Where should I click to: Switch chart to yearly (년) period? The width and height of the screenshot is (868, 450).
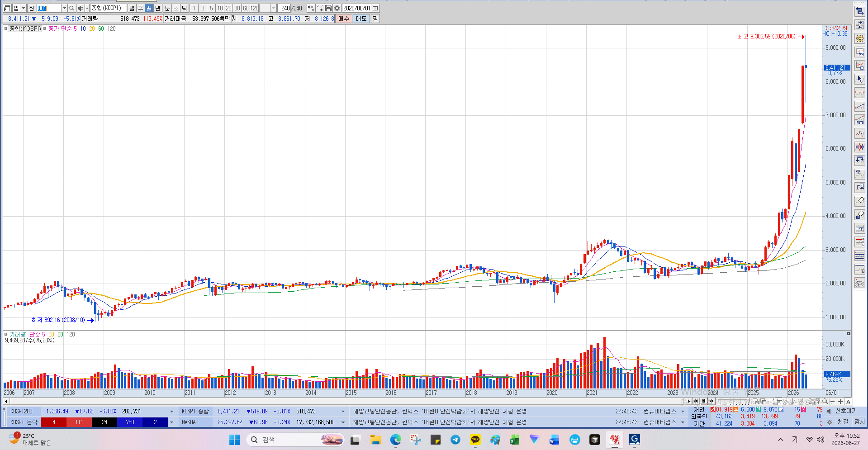click(158, 8)
